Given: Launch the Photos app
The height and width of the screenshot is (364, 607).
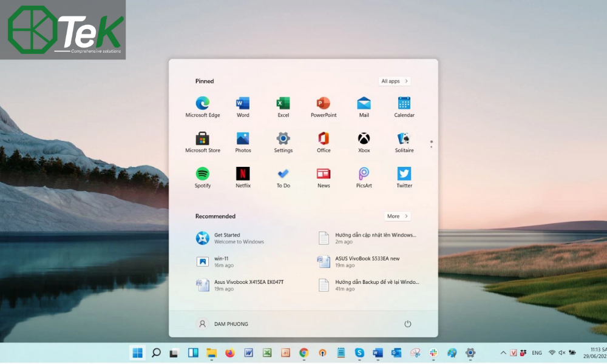Looking at the screenshot, I should click(x=243, y=142).
